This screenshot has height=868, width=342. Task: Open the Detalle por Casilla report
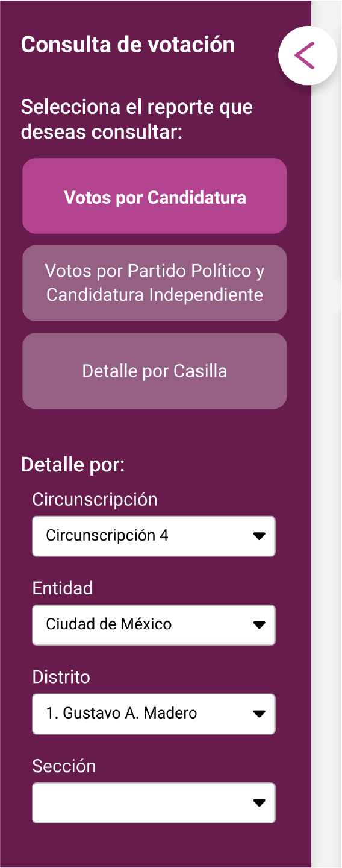pyautogui.click(x=155, y=371)
